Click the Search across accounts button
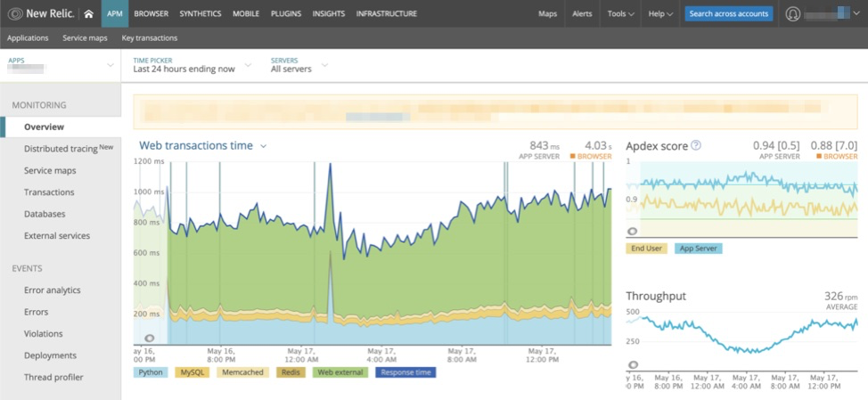 coord(728,14)
